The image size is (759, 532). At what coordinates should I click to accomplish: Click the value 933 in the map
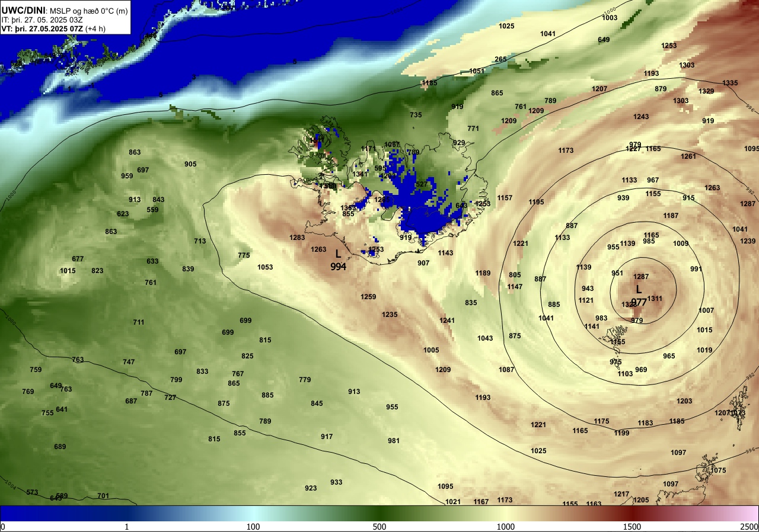point(336,482)
